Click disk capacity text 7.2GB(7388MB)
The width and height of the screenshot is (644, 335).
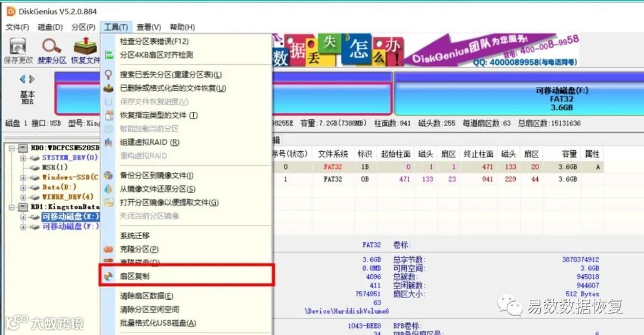click(x=333, y=123)
